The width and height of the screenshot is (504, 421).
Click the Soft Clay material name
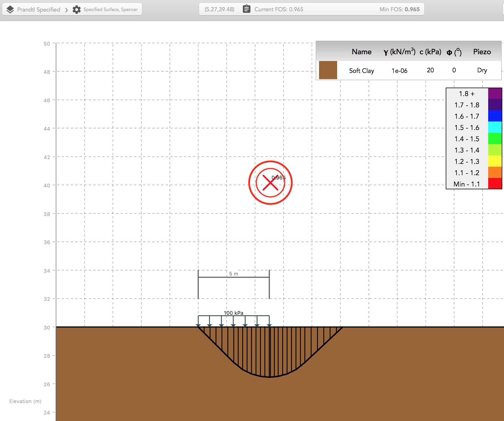(361, 71)
